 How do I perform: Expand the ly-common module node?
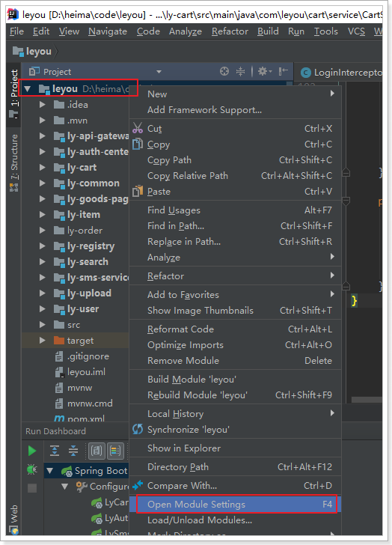(x=43, y=183)
